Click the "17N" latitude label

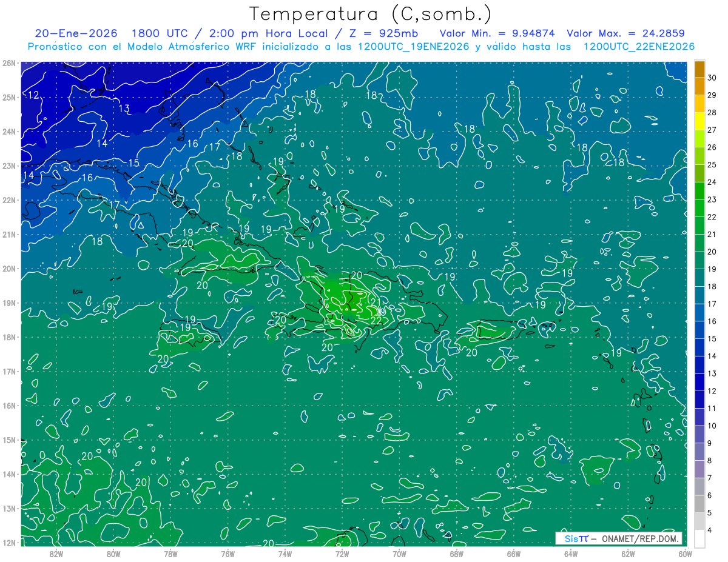9,372
